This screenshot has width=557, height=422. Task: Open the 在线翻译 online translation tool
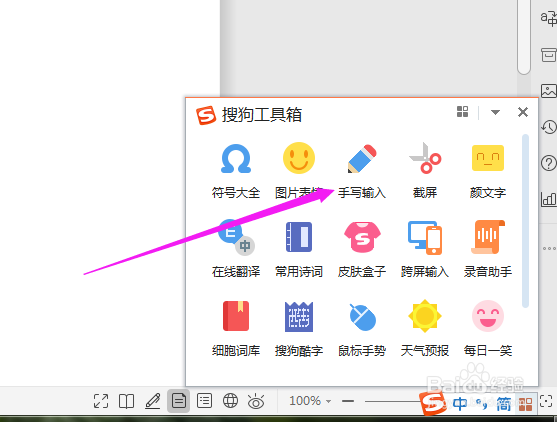coord(236,249)
